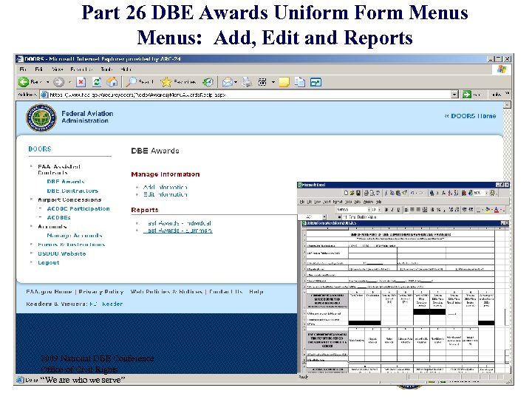The width and height of the screenshot is (532, 399).
Task: Click the Excel Save disk icon
Action: coord(358,193)
